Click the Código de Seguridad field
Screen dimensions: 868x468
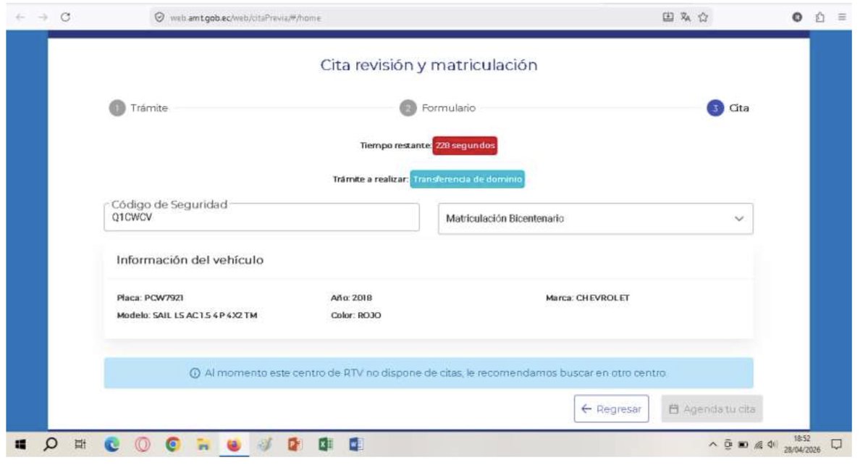[x=261, y=217]
